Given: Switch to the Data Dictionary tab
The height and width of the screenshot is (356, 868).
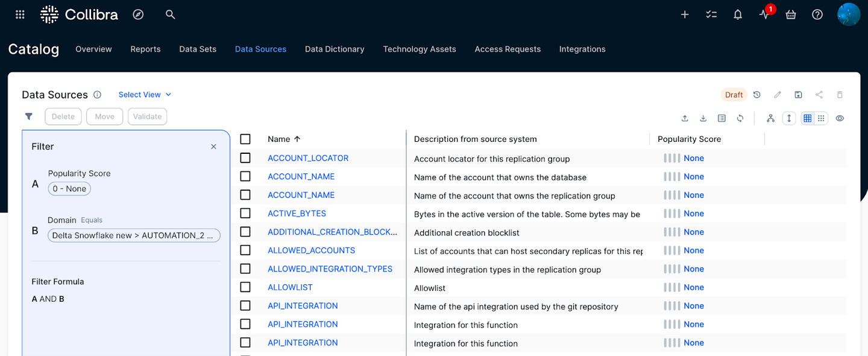Looking at the screenshot, I should pyautogui.click(x=335, y=49).
